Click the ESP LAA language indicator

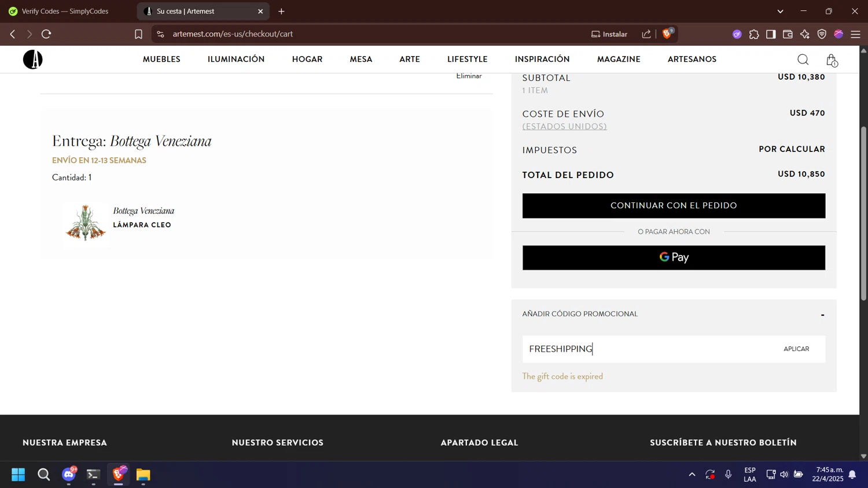[x=750, y=475]
